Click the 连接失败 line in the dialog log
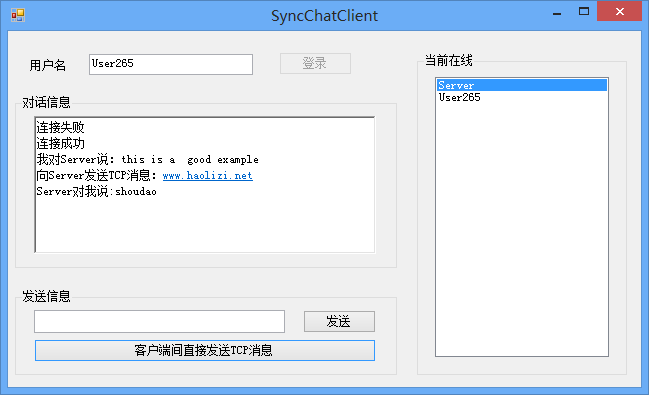Screen dimensions: 649x395 click(60, 127)
